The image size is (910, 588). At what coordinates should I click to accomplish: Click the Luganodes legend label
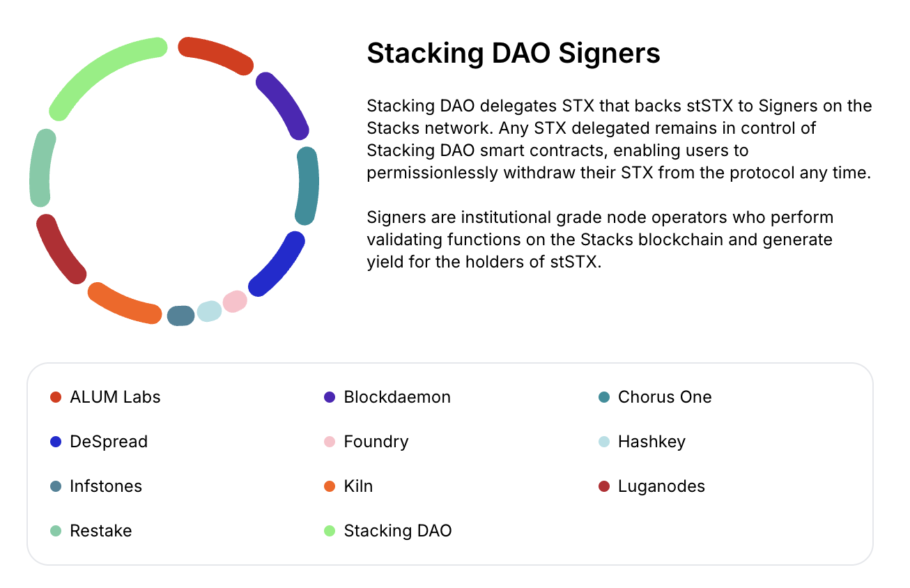pyautogui.click(x=661, y=486)
